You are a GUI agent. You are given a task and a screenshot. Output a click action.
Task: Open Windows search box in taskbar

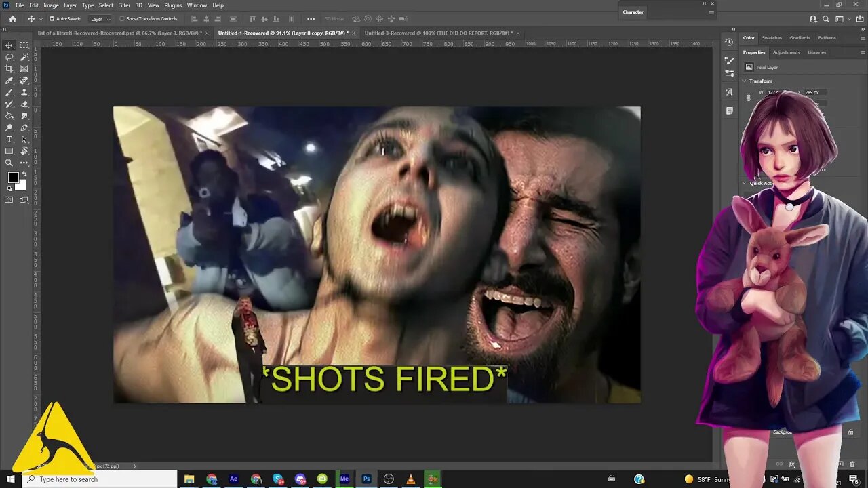100,479
